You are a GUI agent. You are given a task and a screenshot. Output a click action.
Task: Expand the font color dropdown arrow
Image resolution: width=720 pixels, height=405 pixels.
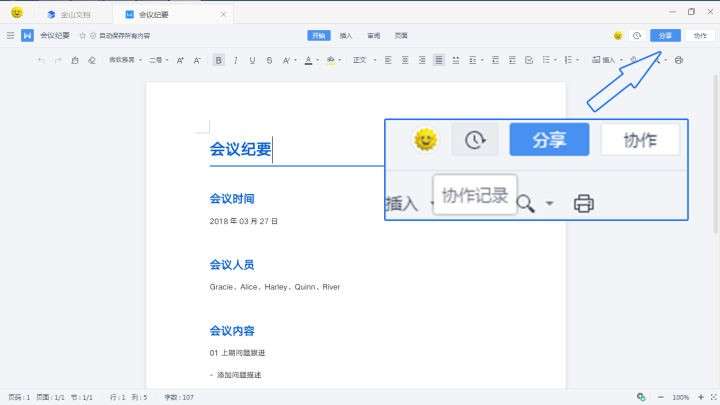tap(317, 60)
